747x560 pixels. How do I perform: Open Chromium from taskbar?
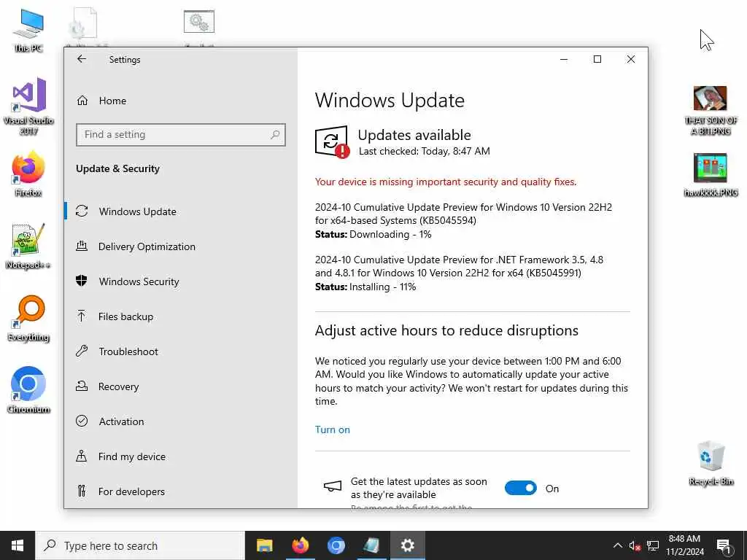[336, 545]
